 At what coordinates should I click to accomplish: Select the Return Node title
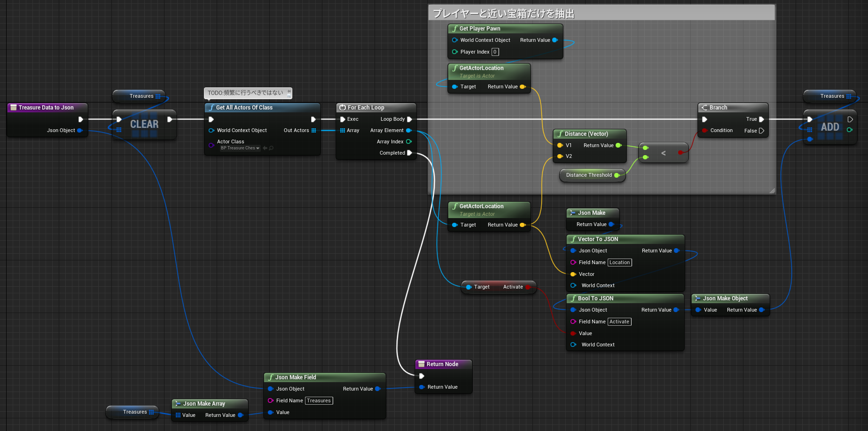[x=442, y=364]
